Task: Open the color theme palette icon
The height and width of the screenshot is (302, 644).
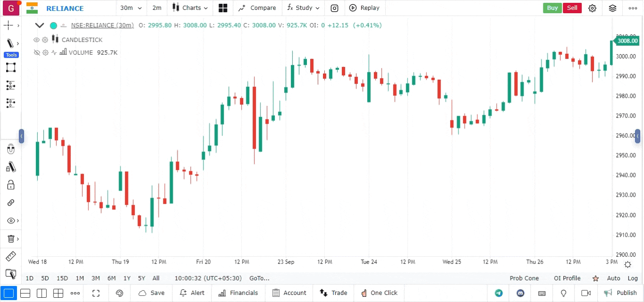Action: tap(119, 293)
